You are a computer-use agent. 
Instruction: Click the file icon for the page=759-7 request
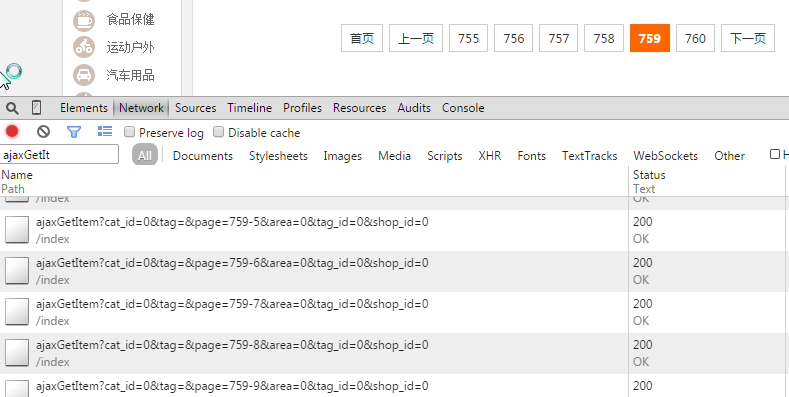coord(17,312)
